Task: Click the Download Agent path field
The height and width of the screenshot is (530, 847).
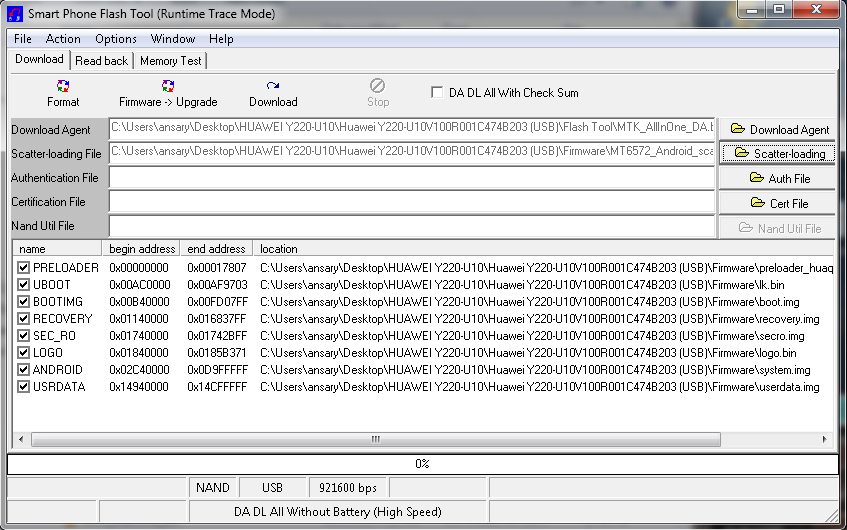Action: coord(412,129)
